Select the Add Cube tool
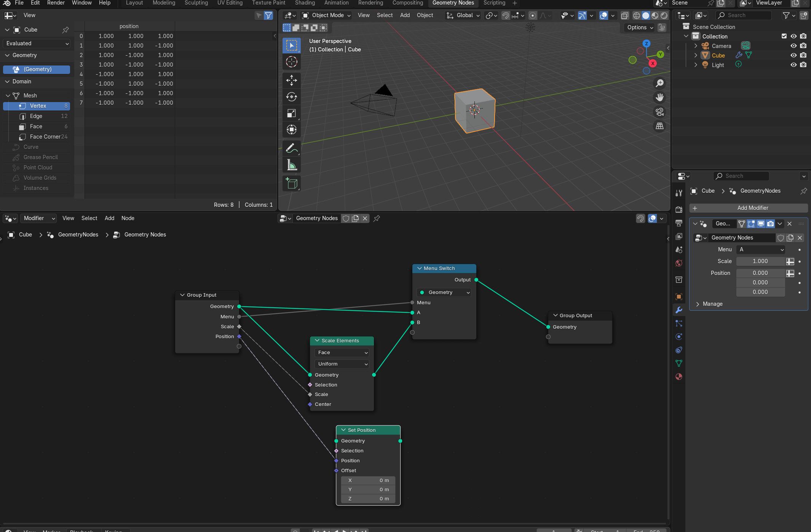 292,183
